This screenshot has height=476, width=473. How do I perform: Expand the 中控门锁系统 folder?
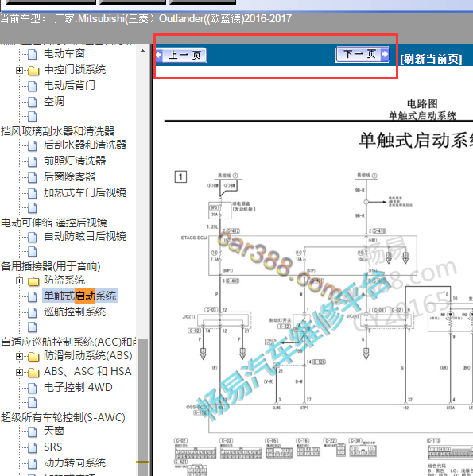pos(19,71)
